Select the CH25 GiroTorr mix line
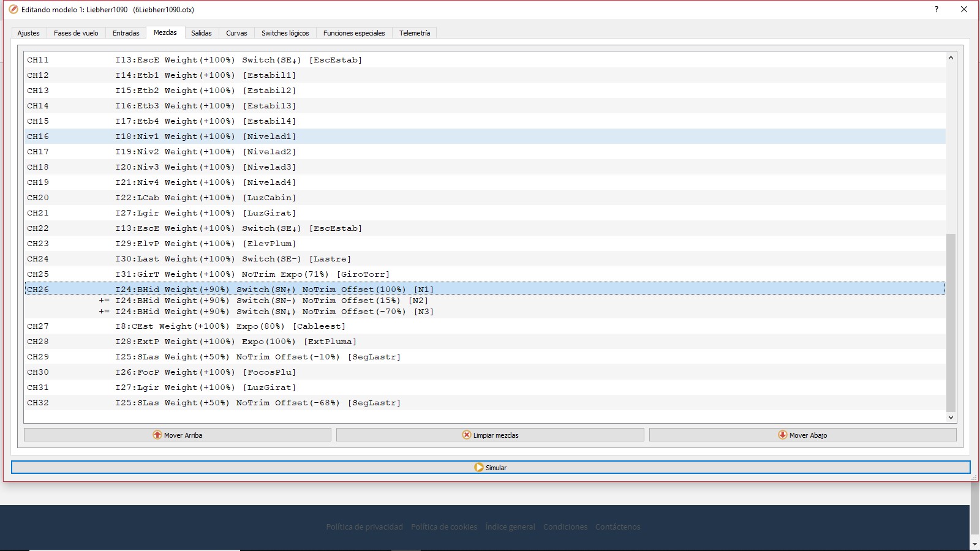Viewport: 980px width, 551px height. click(252, 274)
